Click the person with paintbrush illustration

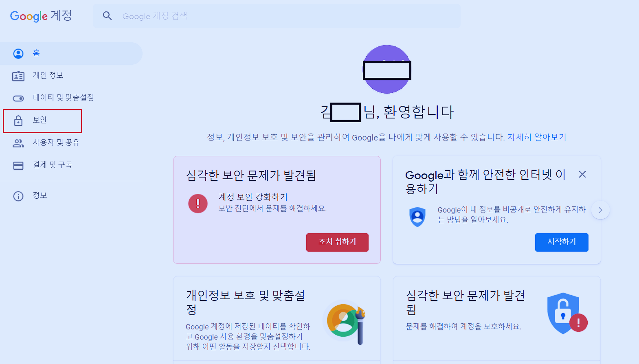tap(345, 322)
